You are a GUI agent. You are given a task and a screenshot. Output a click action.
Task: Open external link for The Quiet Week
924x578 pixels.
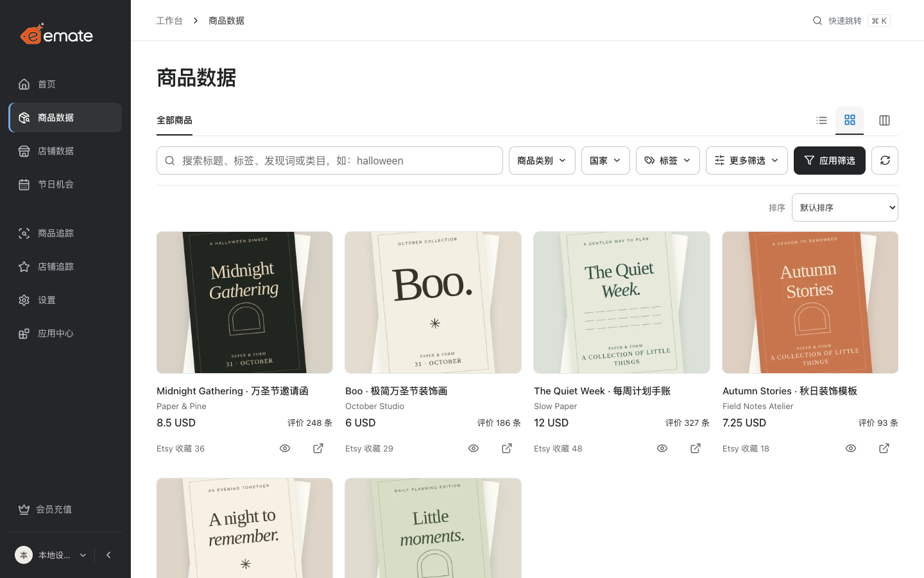click(696, 448)
